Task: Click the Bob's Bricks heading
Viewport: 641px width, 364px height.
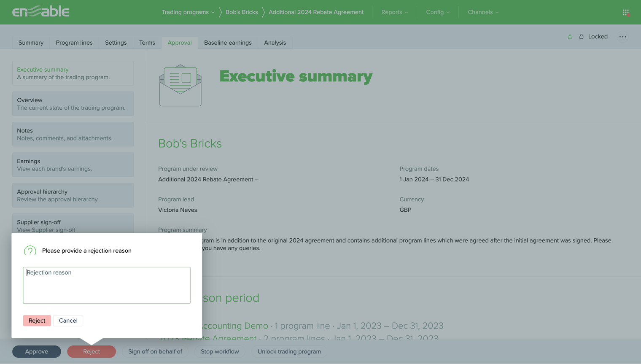Action: click(190, 143)
